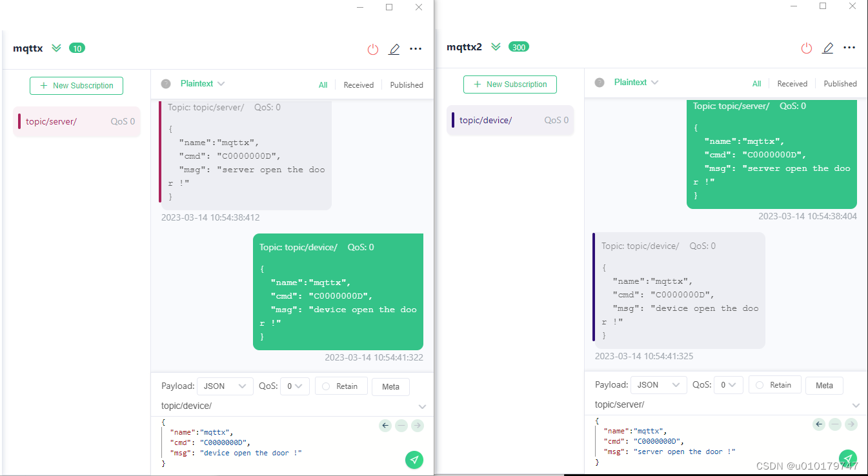Clear history middle button in mqttx window
868x476 pixels.
click(x=401, y=425)
